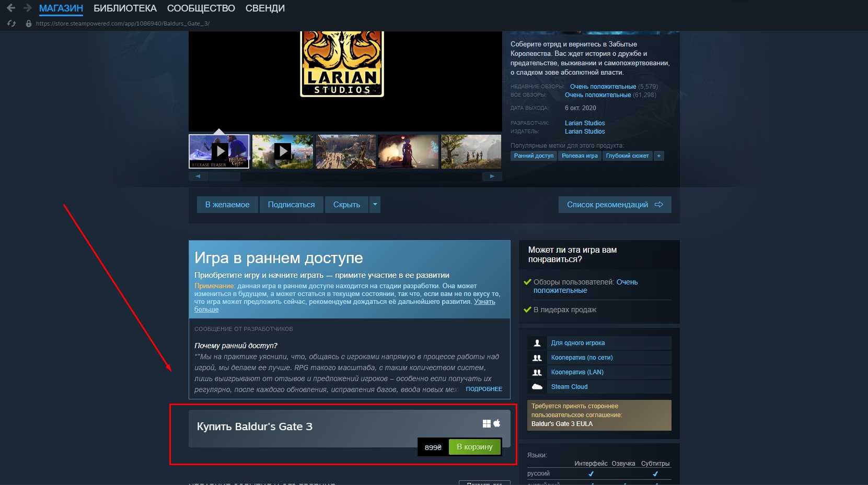This screenshot has width=868, height=485.
Task: Click the single-player person icon
Action: (537, 343)
